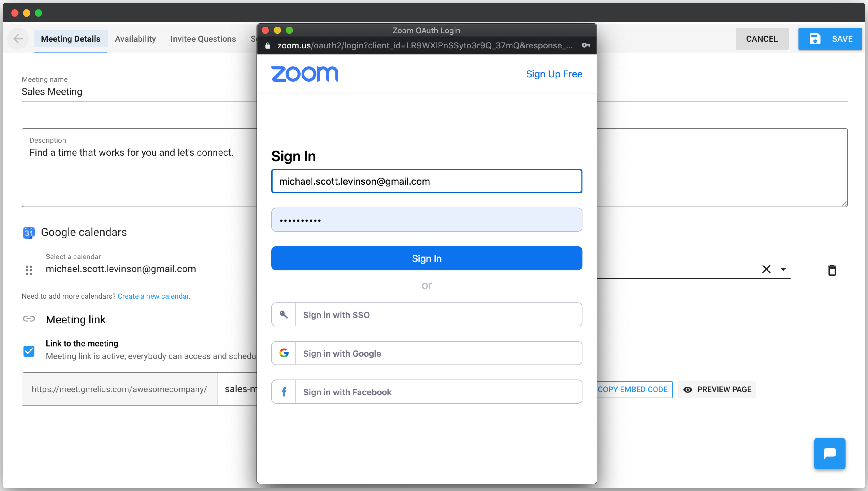Image resolution: width=868 pixels, height=491 pixels.
Task: Select the Availability tab
Action: pyautogui.click(x=135, y=39)
